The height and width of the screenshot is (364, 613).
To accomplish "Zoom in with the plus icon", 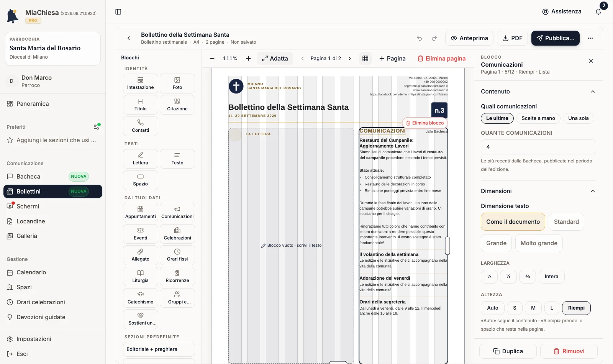I will pos(248,59).
